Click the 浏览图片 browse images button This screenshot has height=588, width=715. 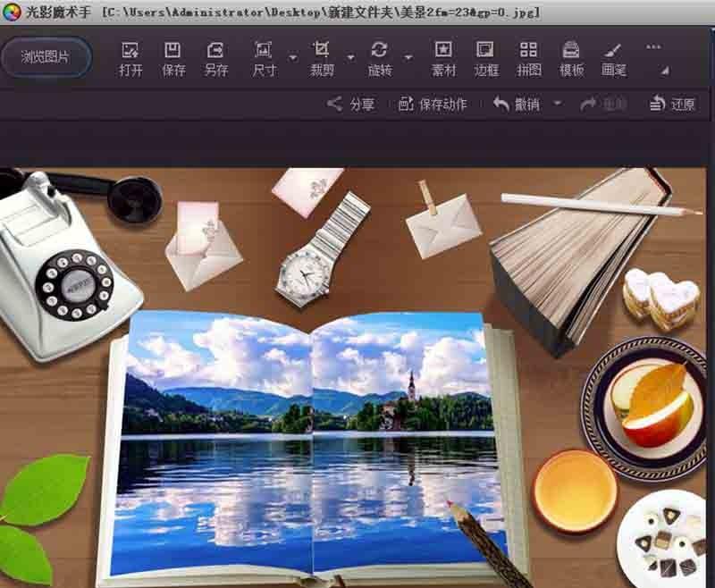45,57
